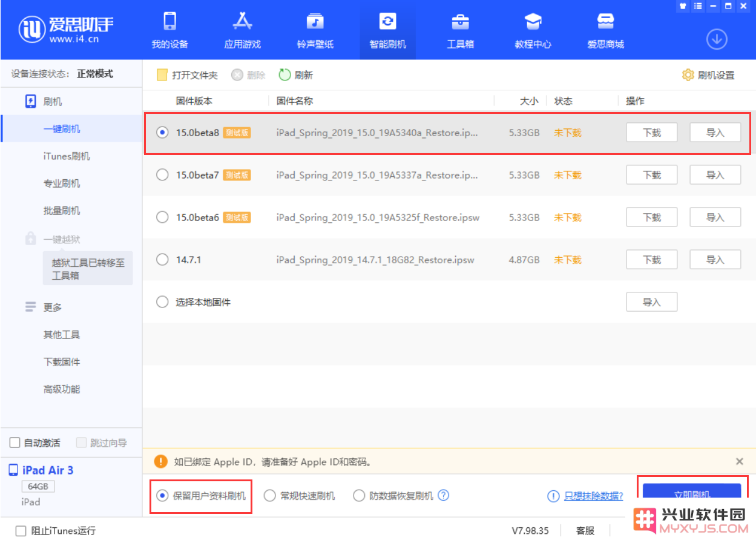Viewport: 756px width, 543px height.
Task: Select 专业刷机 in the sidebar
Action: pos(62,183)
